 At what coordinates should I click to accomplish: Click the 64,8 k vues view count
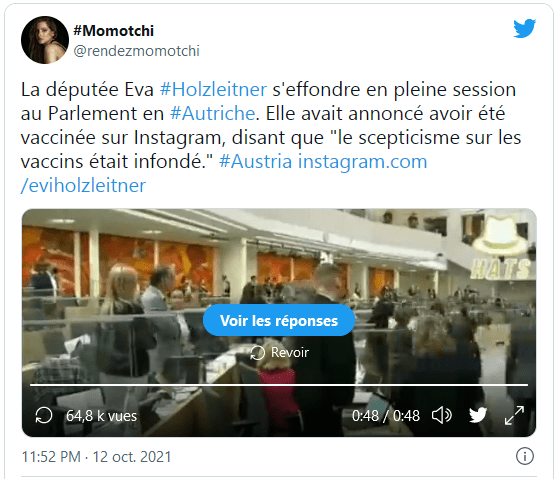tap(101, 416)
